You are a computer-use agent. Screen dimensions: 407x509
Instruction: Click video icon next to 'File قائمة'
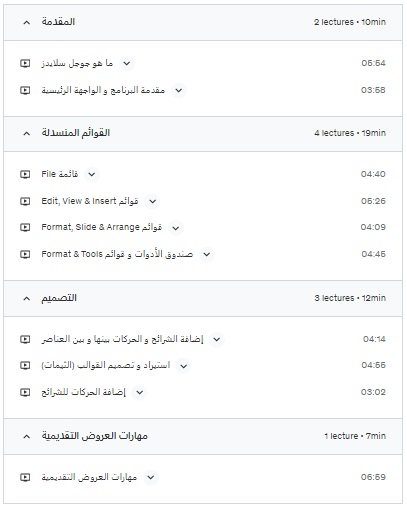point(25,174)
